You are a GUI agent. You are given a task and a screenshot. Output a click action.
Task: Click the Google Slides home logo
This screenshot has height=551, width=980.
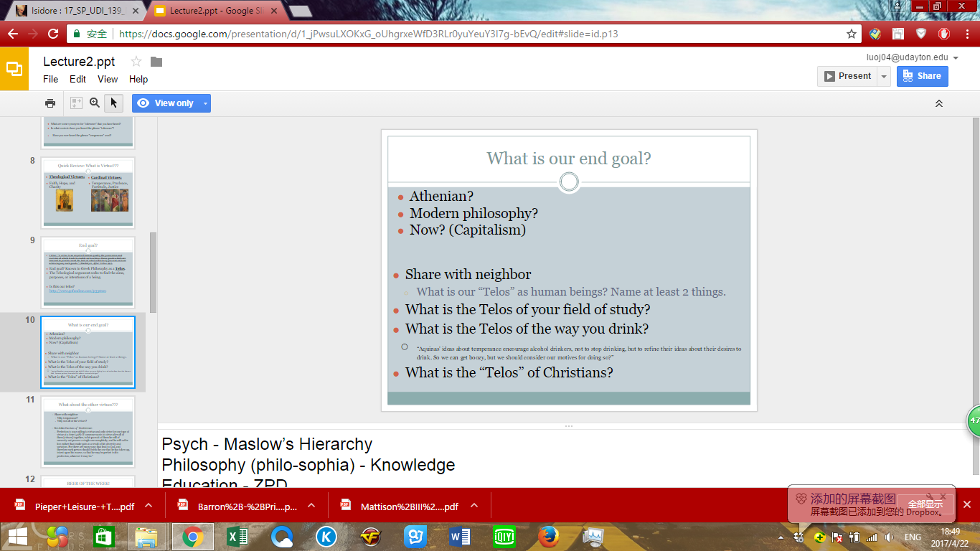[14, 69]
